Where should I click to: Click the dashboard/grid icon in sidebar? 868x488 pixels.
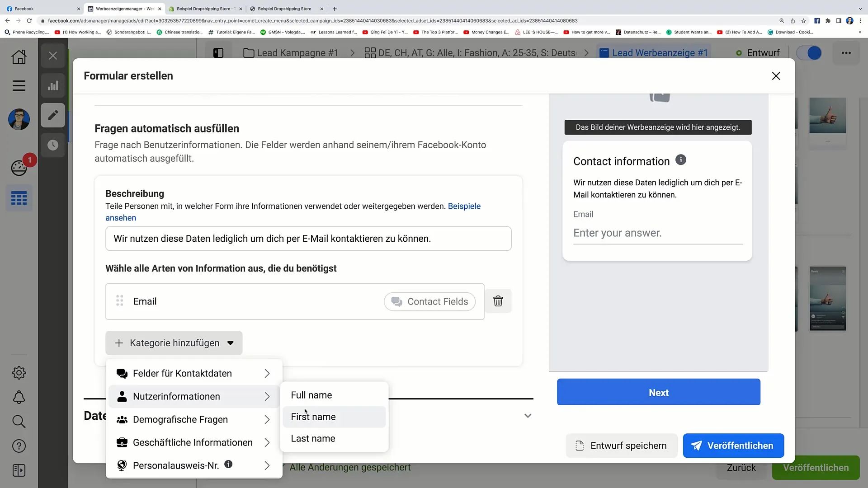[19, 199]
